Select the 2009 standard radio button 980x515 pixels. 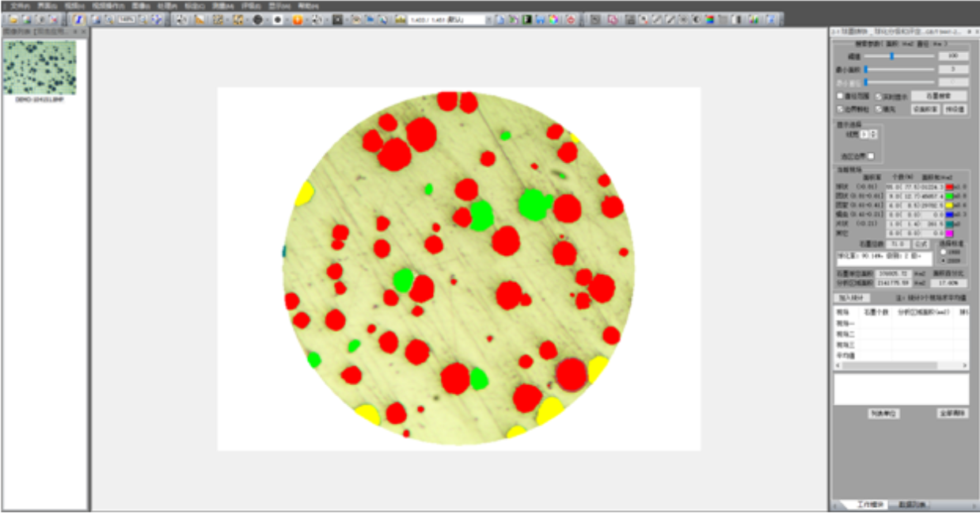pos(943,260)
